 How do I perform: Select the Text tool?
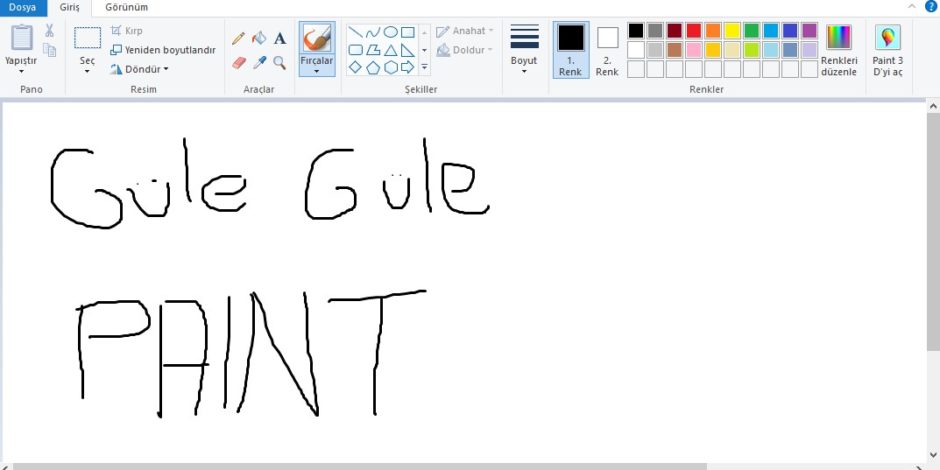279,38
